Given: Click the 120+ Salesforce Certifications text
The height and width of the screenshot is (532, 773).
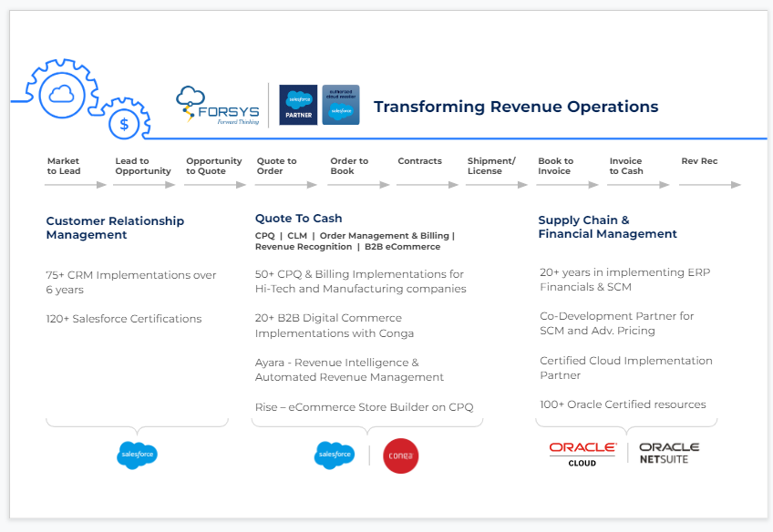Looking at the screenshot, I should (124, 319).
